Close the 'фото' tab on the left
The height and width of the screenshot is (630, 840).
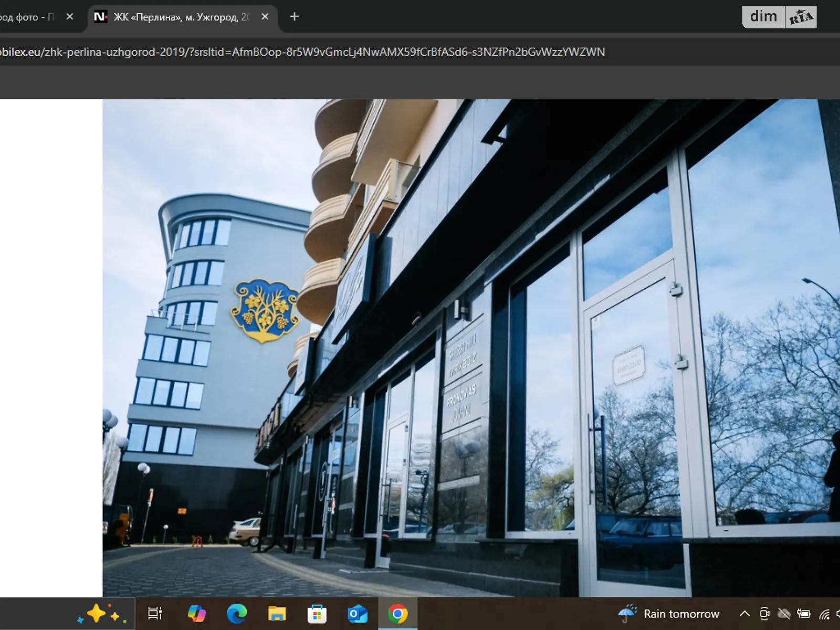tap(70, 17)
